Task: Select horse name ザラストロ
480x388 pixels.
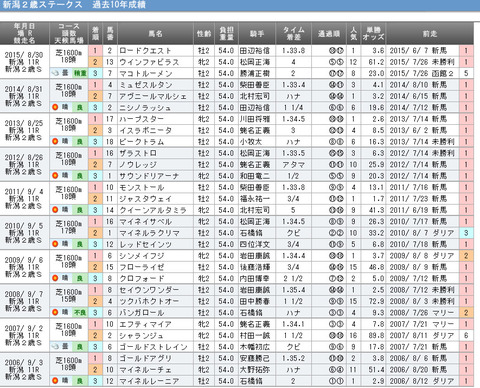Action: click(138, 153)
